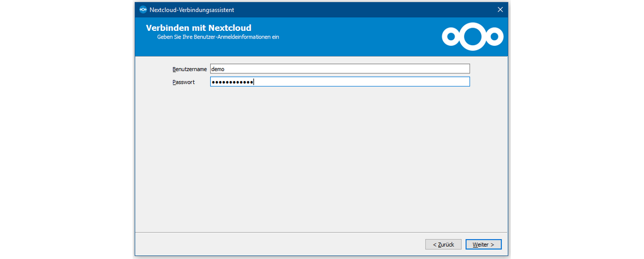644x259 pixels.
Task: Go back with the Zurück button
Action: click(443, 244)
